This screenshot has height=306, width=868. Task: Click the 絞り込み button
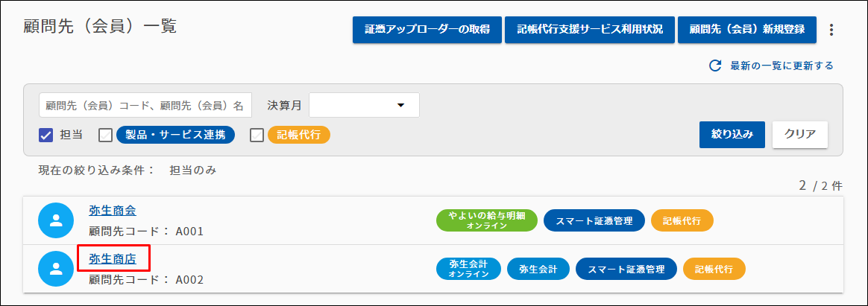pos(732,135)
